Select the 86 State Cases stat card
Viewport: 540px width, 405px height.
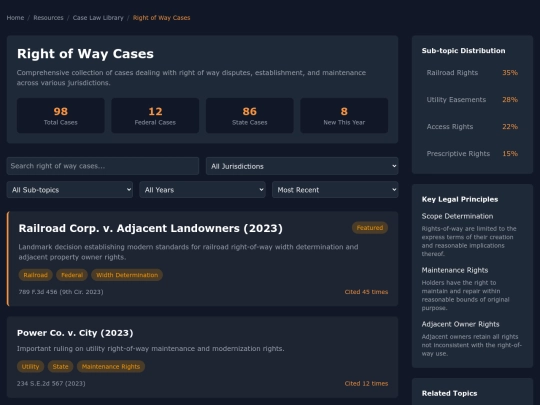pyautogui.click(x=250, y=116)
